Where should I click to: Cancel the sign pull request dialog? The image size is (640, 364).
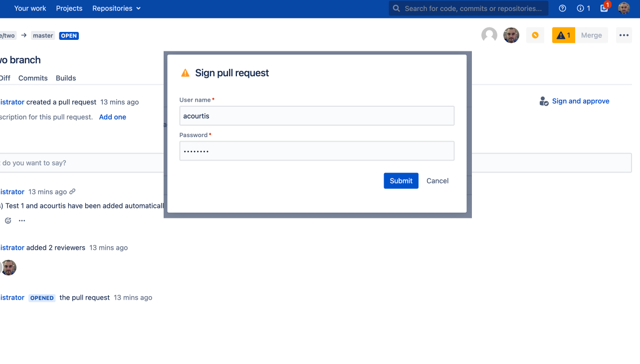pos(437,181)
